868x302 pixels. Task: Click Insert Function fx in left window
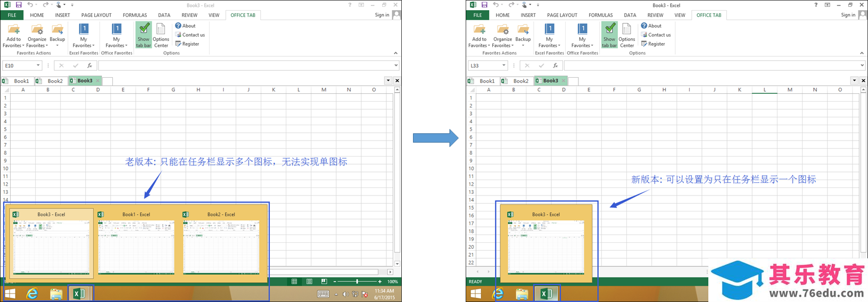click(89, 66)
